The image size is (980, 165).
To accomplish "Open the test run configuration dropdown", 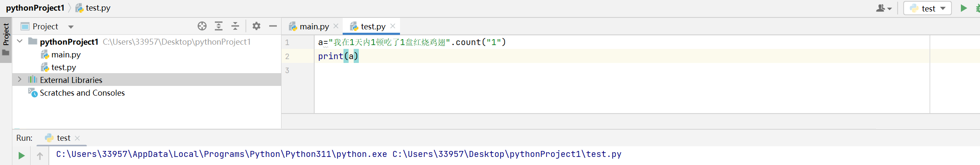I will [927, 8].
